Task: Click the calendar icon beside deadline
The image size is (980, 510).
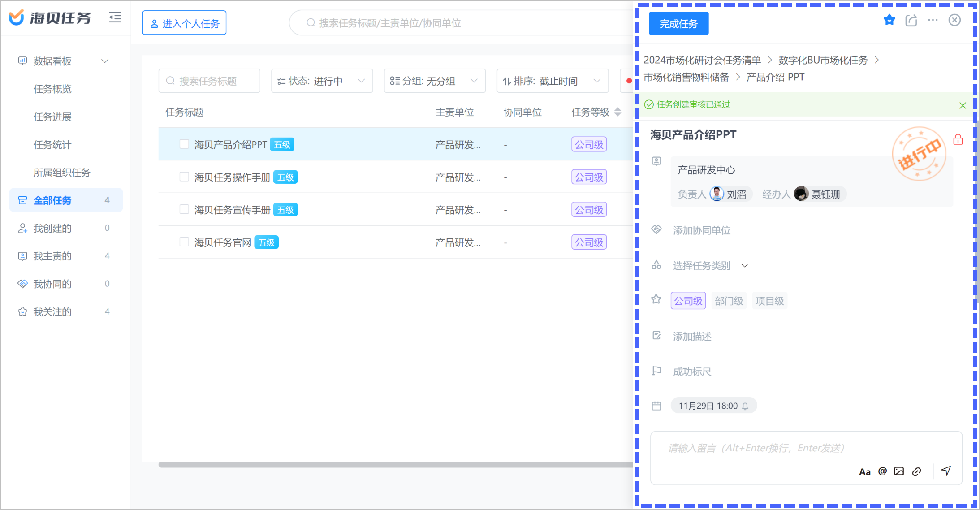Action: click(x=656, y=406)
